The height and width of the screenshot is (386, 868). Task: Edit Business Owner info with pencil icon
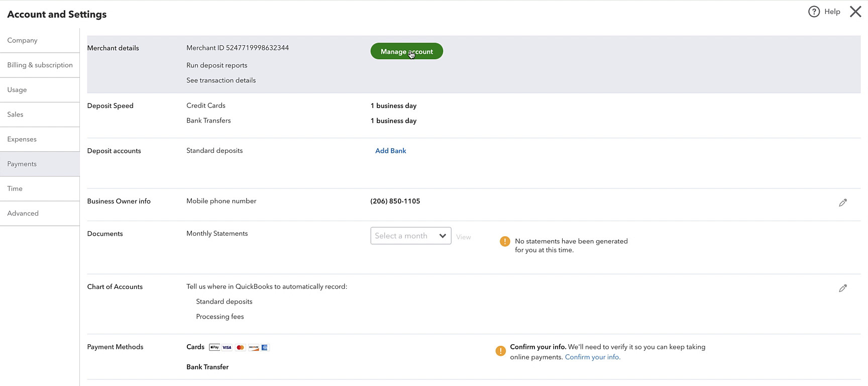coord(843,203)
